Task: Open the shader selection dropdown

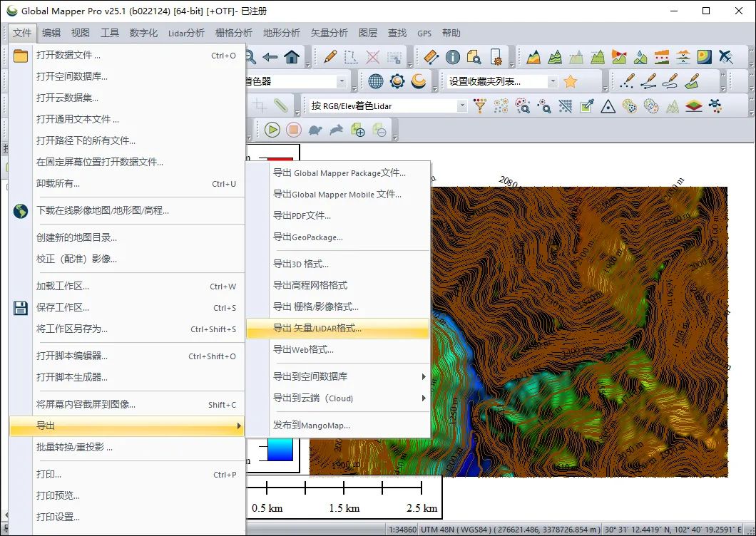Action: [x=342, y=81]
